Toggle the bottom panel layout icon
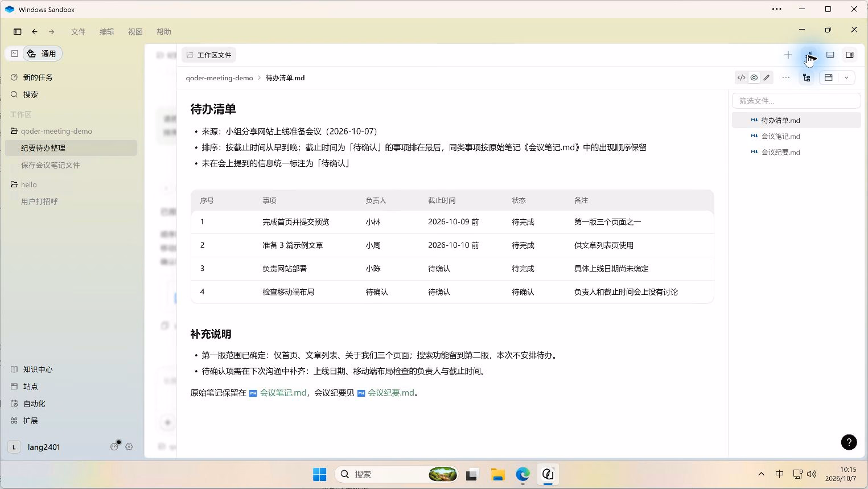This screenshot has height=489, width=868. click(x=830, y=55)
